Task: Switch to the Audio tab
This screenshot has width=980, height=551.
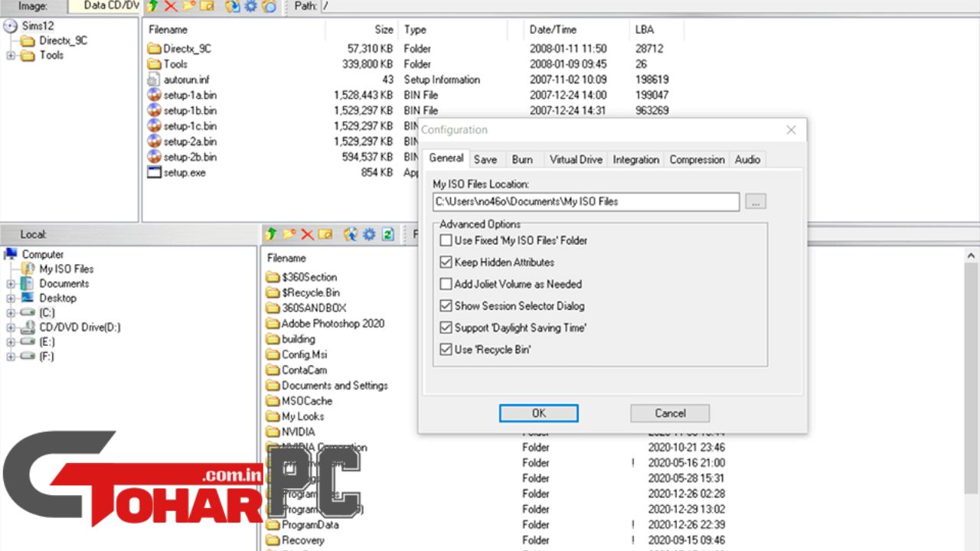Action: [747, 159]
